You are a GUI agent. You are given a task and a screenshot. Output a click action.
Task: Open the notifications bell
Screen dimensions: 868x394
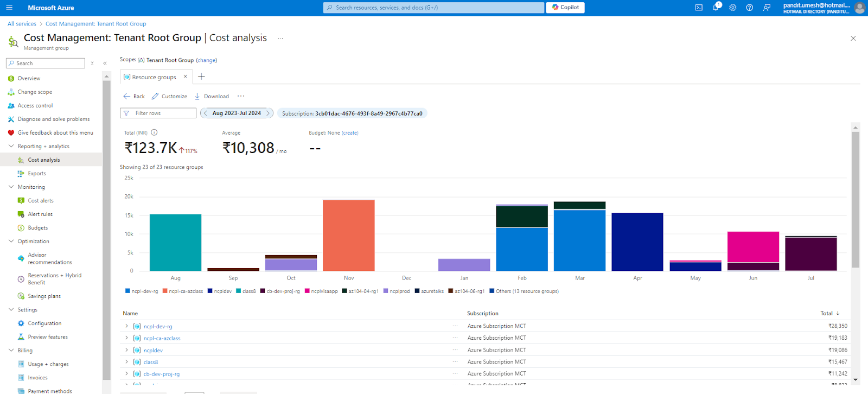tap(716, 7)
